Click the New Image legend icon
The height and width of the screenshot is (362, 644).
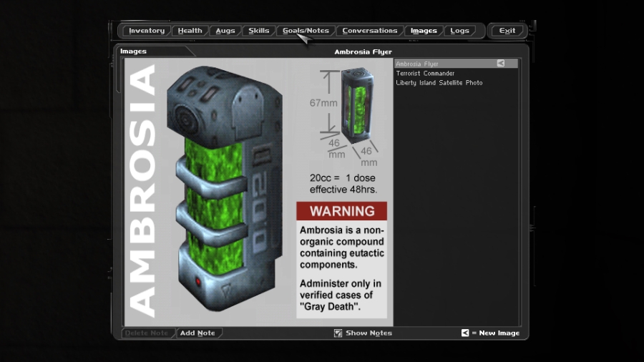[465, 333]
